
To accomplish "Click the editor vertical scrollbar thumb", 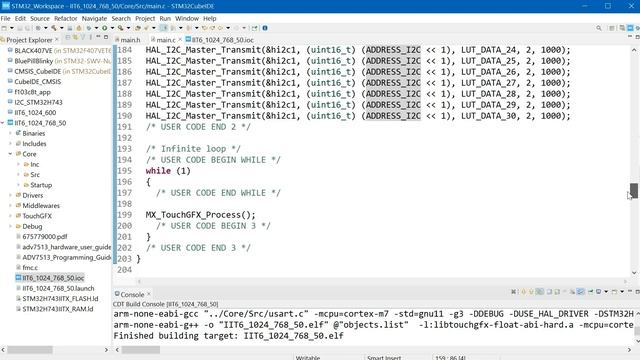I will click(x=633, y=191).
